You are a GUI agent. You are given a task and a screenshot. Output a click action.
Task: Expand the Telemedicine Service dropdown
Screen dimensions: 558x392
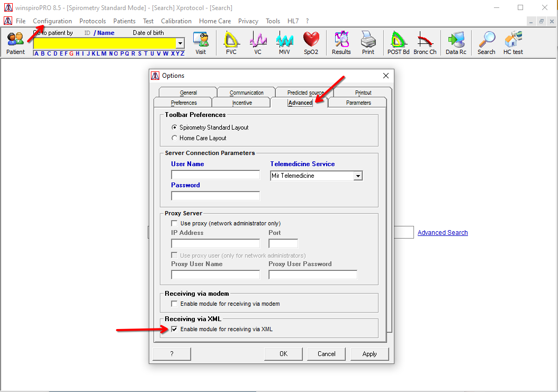point(358,176)
